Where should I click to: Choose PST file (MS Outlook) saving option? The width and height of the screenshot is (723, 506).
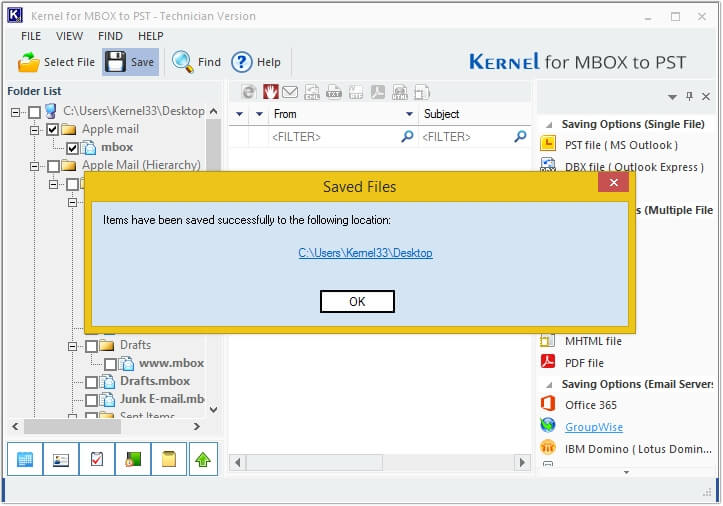point(621,145)
